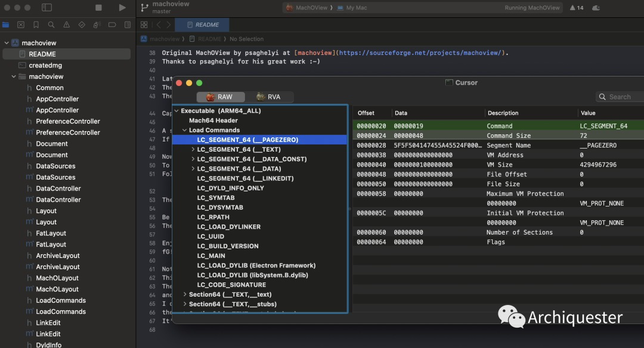
Task: Collapse the machoview folder group
Action: [x=14, y=76]
